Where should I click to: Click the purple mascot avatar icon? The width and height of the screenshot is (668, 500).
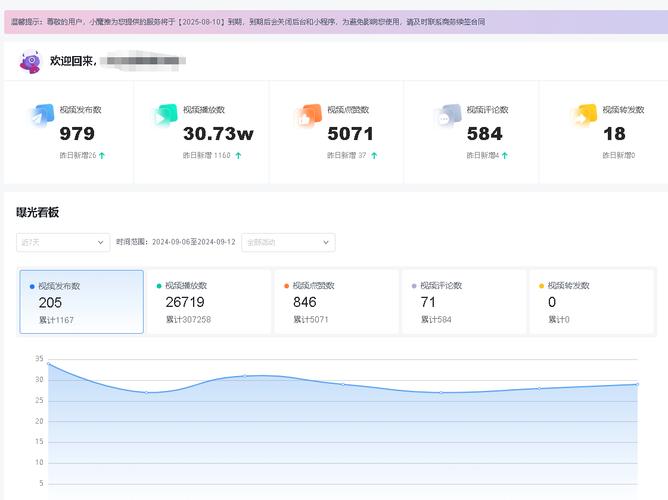click(x=30, y=62)
